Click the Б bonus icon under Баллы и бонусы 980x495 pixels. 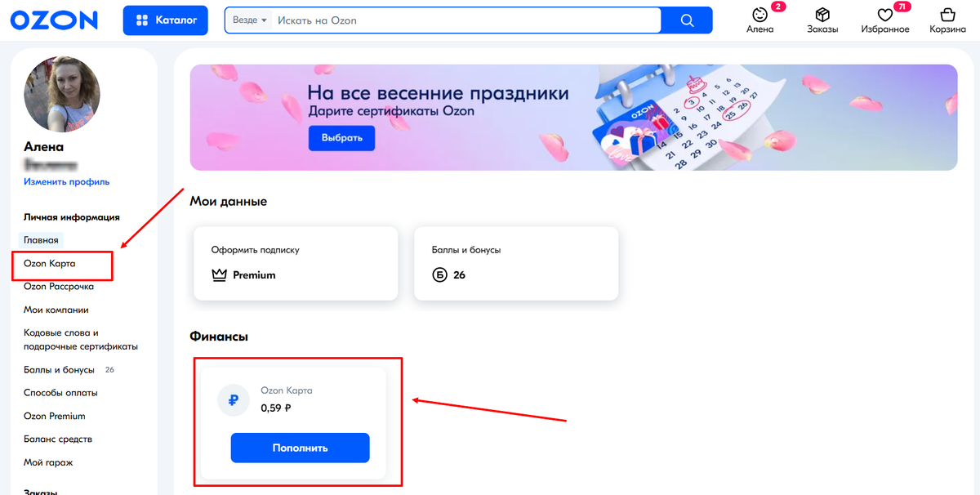click(439, 275)
